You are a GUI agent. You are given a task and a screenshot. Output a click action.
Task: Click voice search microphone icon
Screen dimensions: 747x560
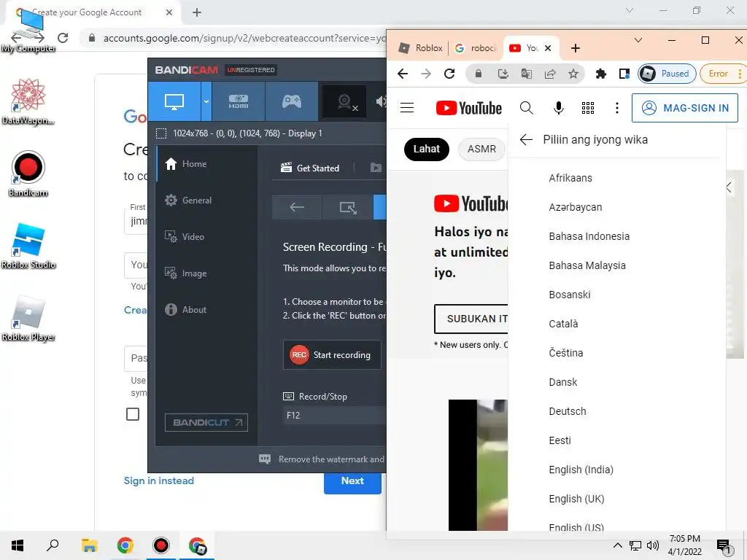coord(558,108)
